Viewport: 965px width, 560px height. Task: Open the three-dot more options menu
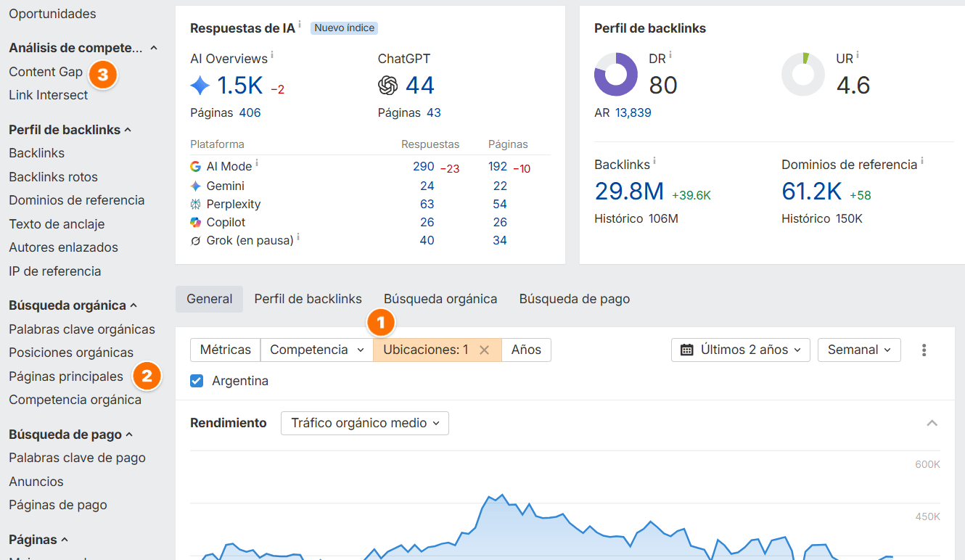(924, 350)
